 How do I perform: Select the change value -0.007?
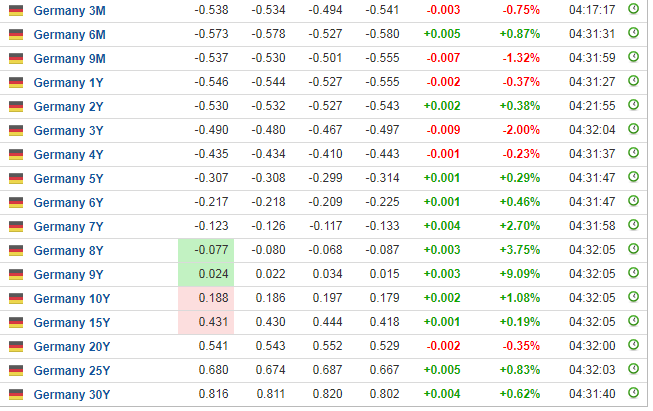pyautogui.click(x=443, y=58)
